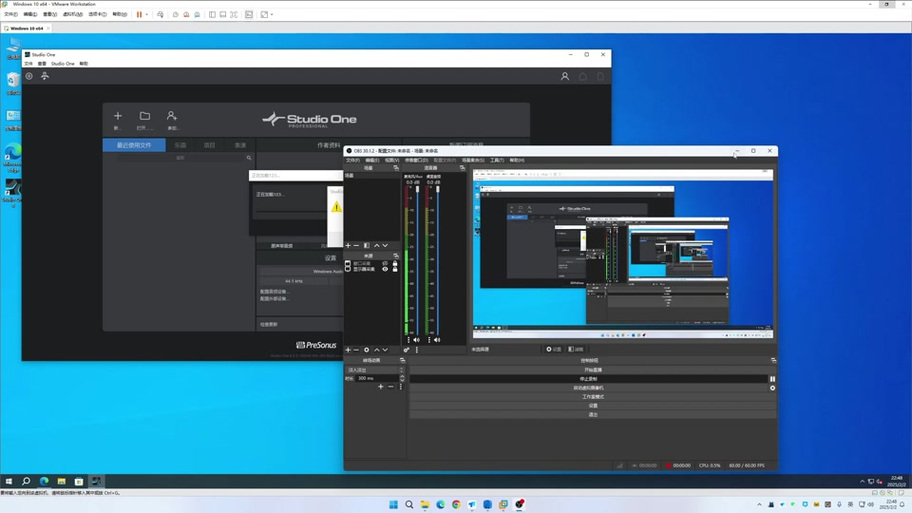Mute first mixer channel speaker icon
Viewport: 912px width, 513px height.
tap(416, 340)
